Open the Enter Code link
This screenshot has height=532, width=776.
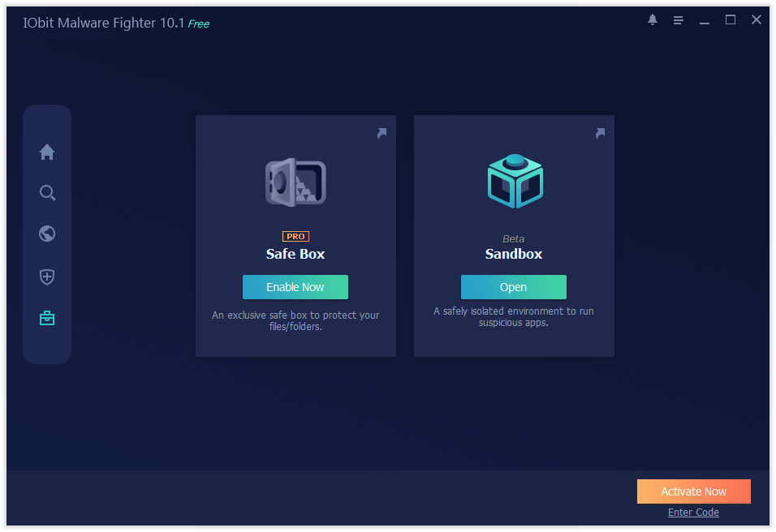(693, 512)
